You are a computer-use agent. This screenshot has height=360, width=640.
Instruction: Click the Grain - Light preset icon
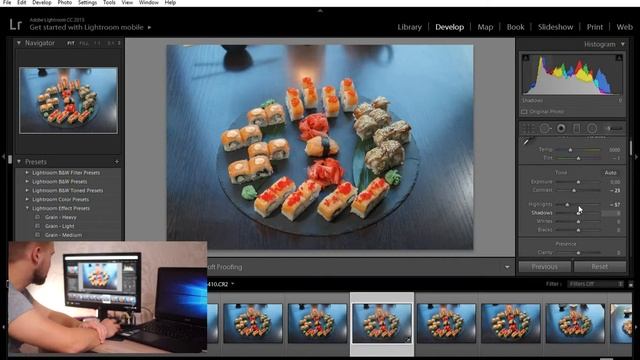click(x=38, y=226)
